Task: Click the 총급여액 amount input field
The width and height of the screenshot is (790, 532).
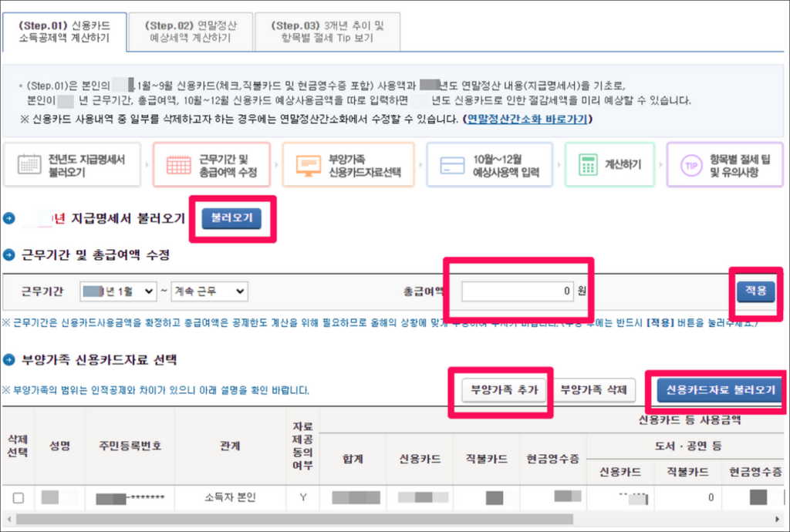Action: pyautogui.click(x=518, y=291)
